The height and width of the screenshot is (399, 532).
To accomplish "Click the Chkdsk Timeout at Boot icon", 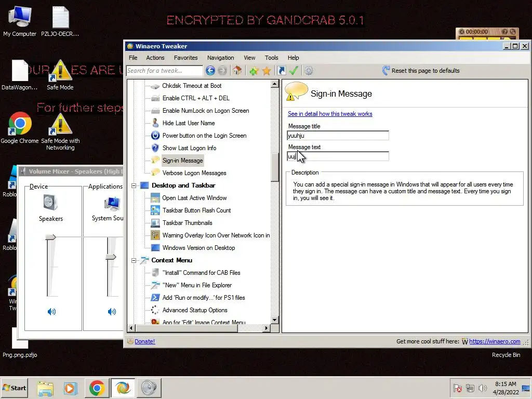I will tap(155, 86).
